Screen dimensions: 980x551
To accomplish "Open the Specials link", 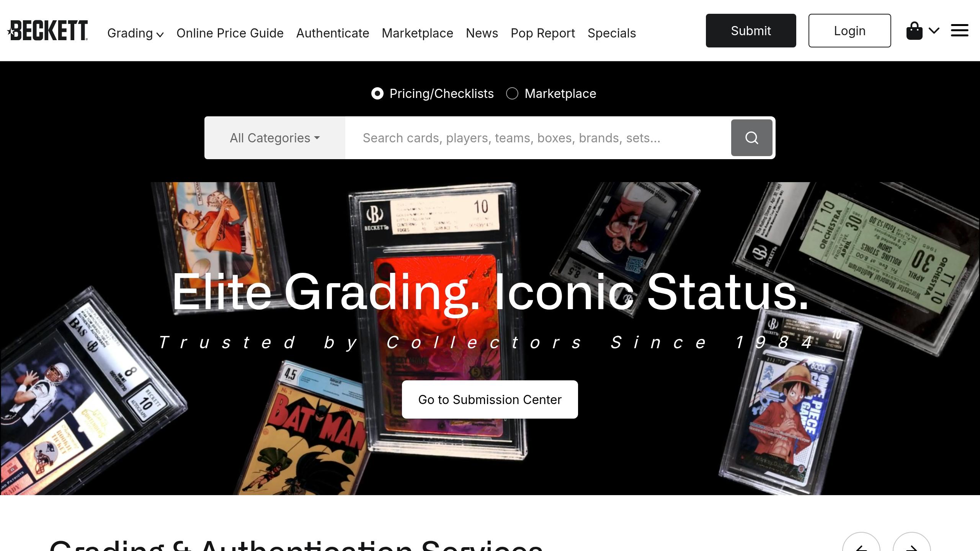I will pos(612,33).
